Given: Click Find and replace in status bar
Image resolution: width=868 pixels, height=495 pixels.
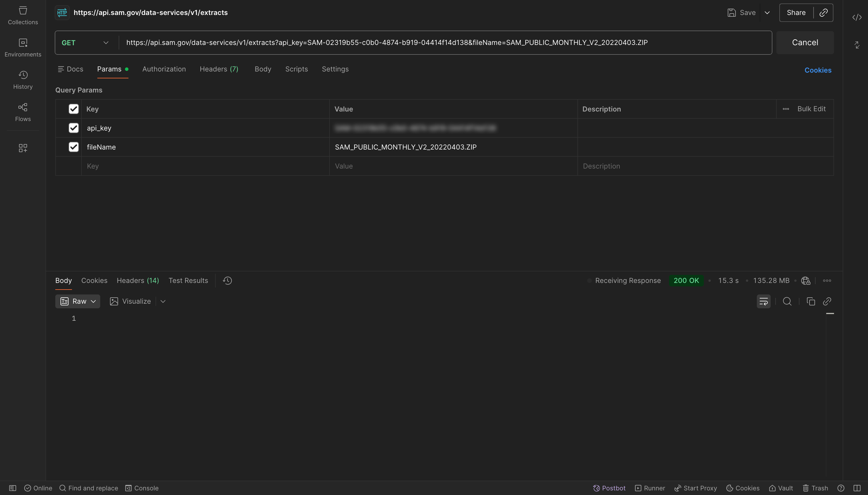Looking at the screenshot, I should click(x=89, y=488).
